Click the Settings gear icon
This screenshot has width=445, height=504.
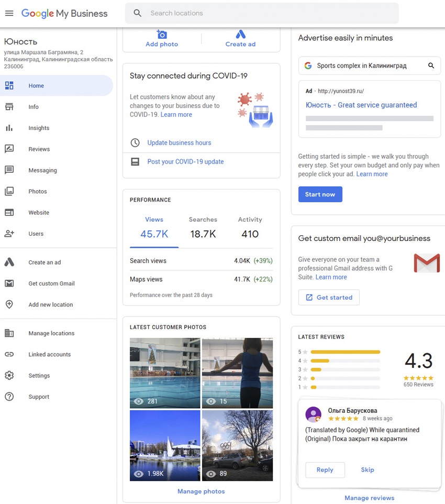coord(9,376)
